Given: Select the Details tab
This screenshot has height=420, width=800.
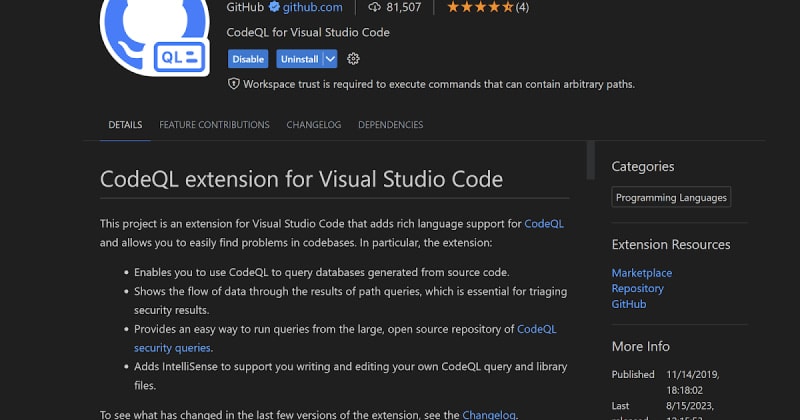Looking at the screenshot, I should [x=125, y=125].
